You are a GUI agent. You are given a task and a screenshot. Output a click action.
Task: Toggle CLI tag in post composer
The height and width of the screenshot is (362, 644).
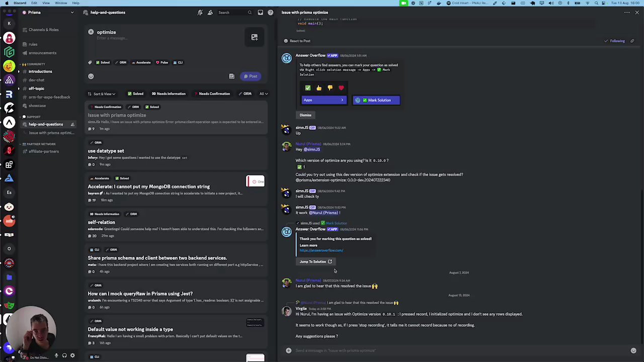178,62
